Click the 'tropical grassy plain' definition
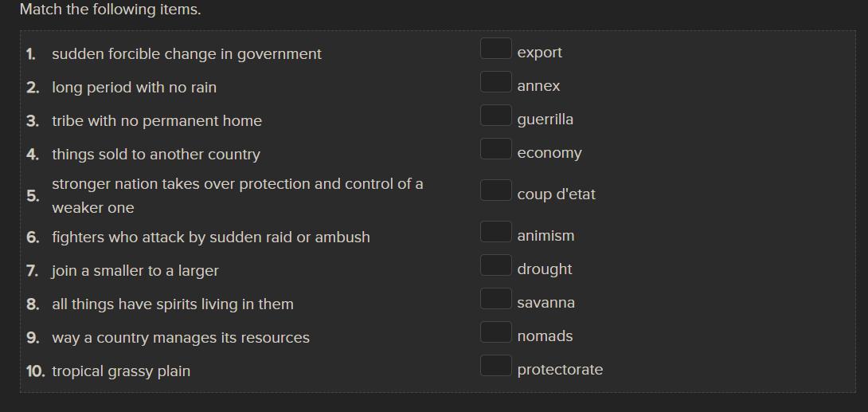The image size is (868, 412). pos(121,371)
